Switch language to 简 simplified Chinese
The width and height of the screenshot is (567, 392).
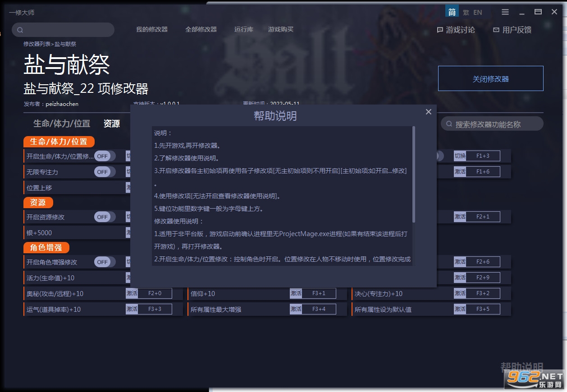tap(452, 12)
